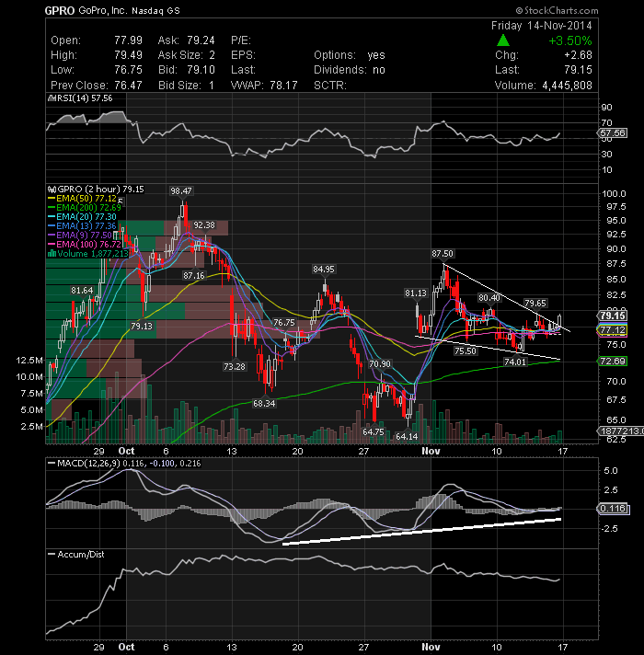Click the Ask price 79.24
The image size is (644, 655).
tap(201, 40)
